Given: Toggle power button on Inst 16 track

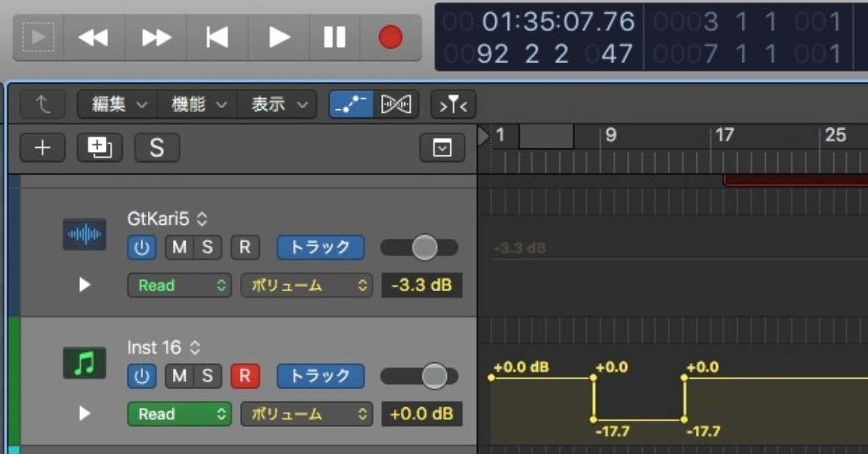Looking at the screenshot, I should 142,376.
